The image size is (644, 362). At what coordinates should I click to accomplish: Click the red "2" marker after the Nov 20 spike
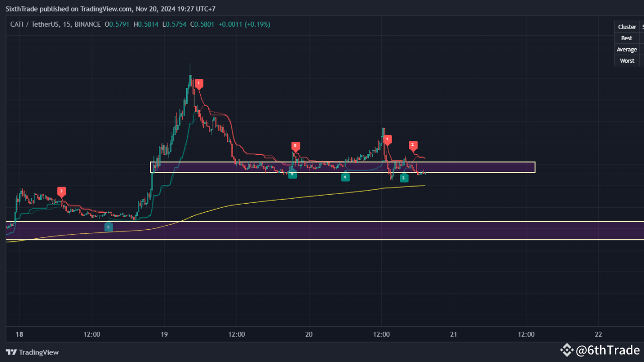pyautogui.click(x=413, y=145)
